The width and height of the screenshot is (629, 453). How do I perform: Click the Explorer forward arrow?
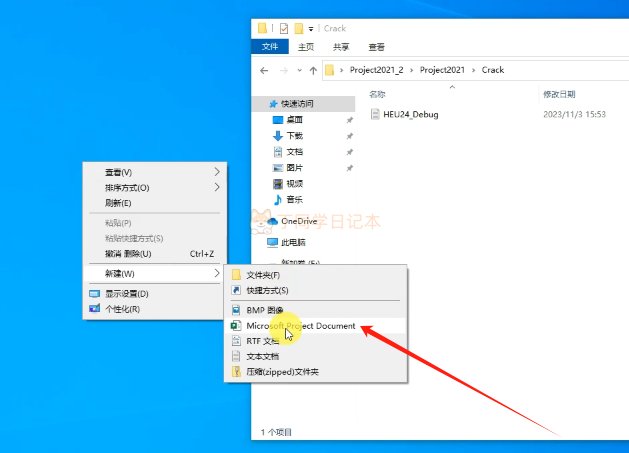pyautogui.click(x=284, y=71)
